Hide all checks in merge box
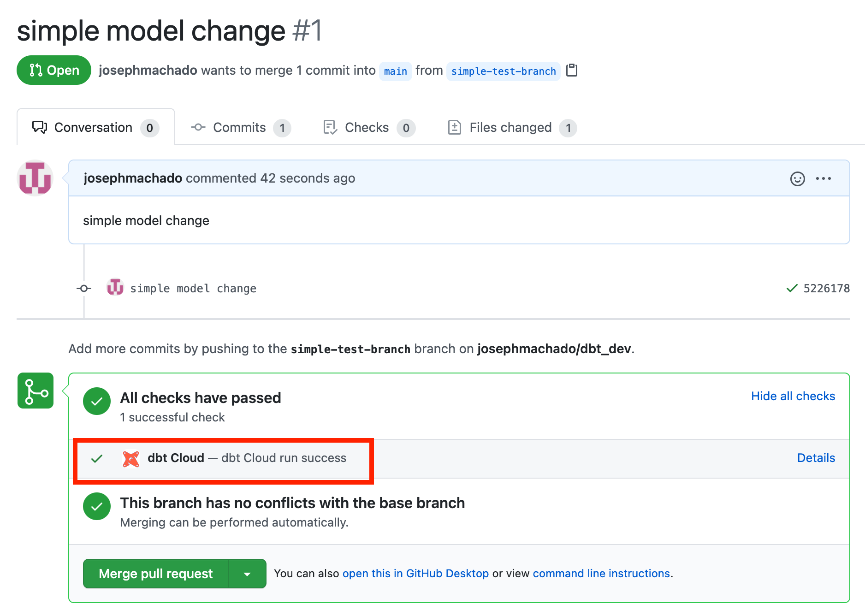865x616 pixels. coord(793,396)
